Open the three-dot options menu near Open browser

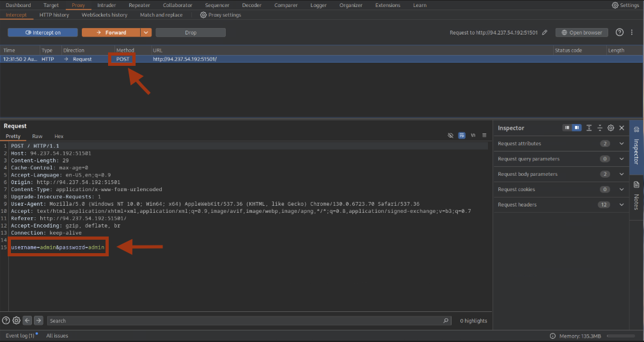tap(632, 33)
